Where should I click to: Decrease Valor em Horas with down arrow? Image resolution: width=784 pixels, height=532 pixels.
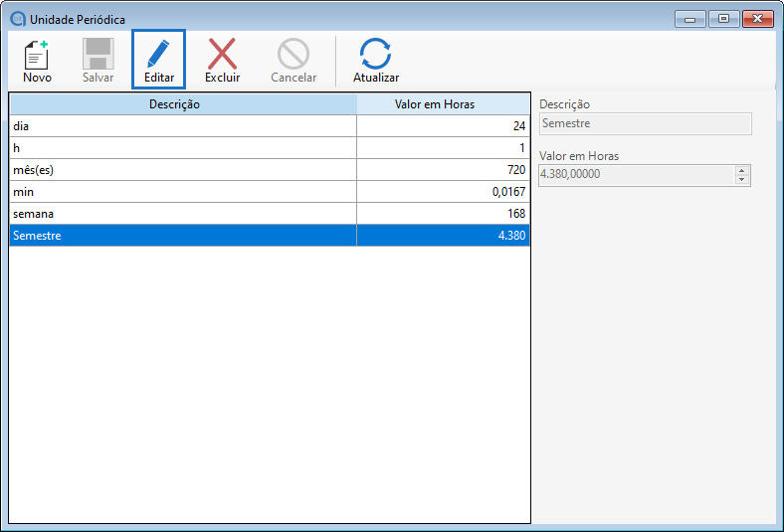741,180
